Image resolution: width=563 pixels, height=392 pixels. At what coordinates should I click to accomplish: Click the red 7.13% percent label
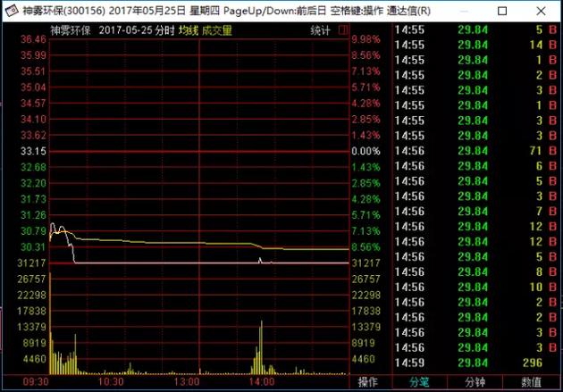366,71
